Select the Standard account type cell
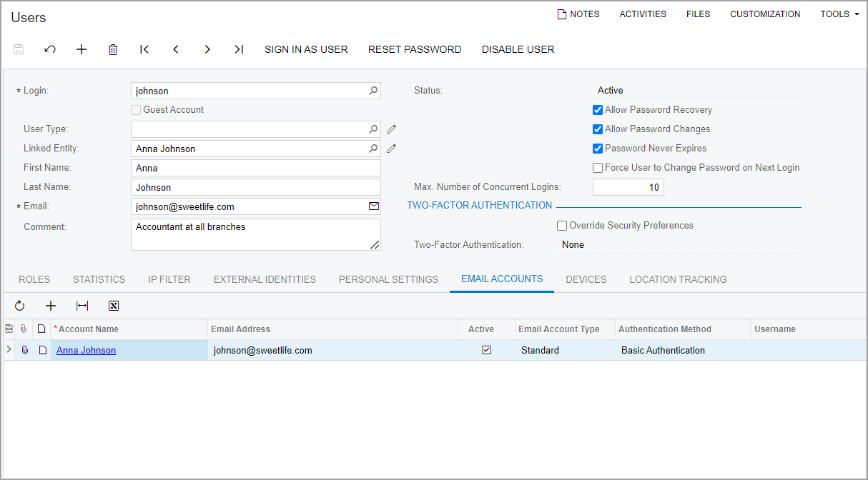Image resolution: width=868 pixels, height=480 pixels. tap(565, 350)
